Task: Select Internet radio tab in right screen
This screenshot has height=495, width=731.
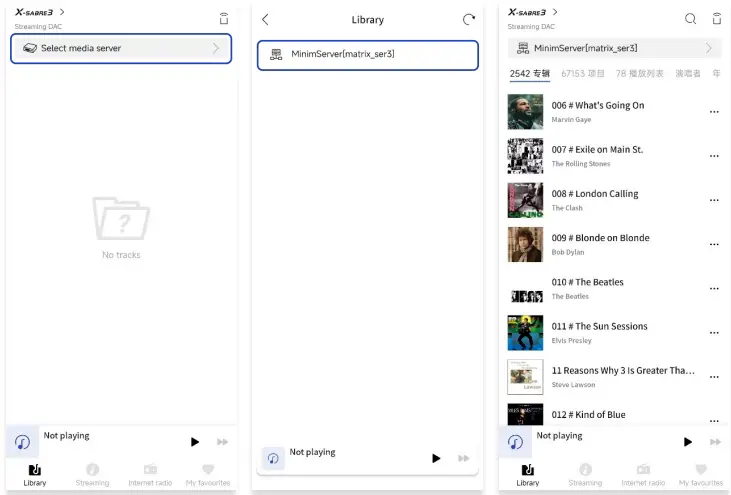Action: [643, 475]
